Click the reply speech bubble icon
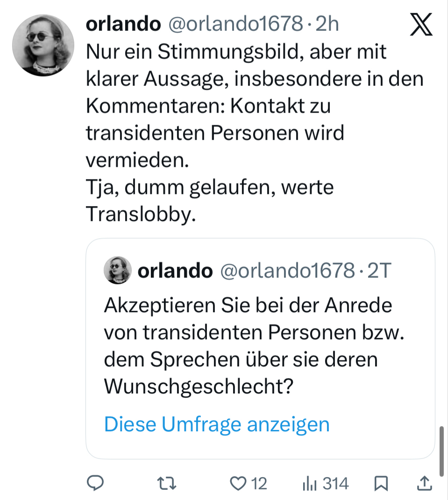 95,483
